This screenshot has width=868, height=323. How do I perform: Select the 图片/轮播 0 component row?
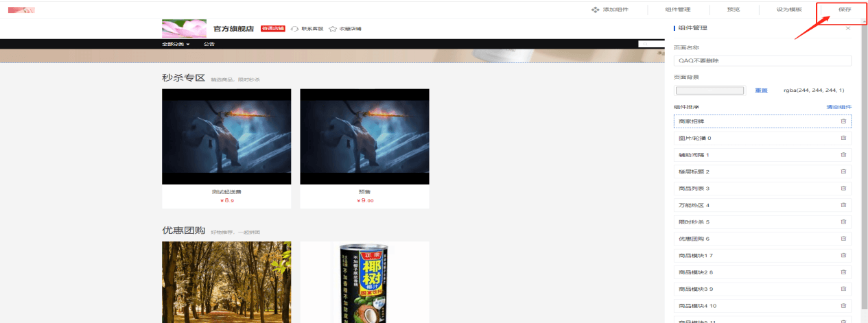click(x=762, y=138)
